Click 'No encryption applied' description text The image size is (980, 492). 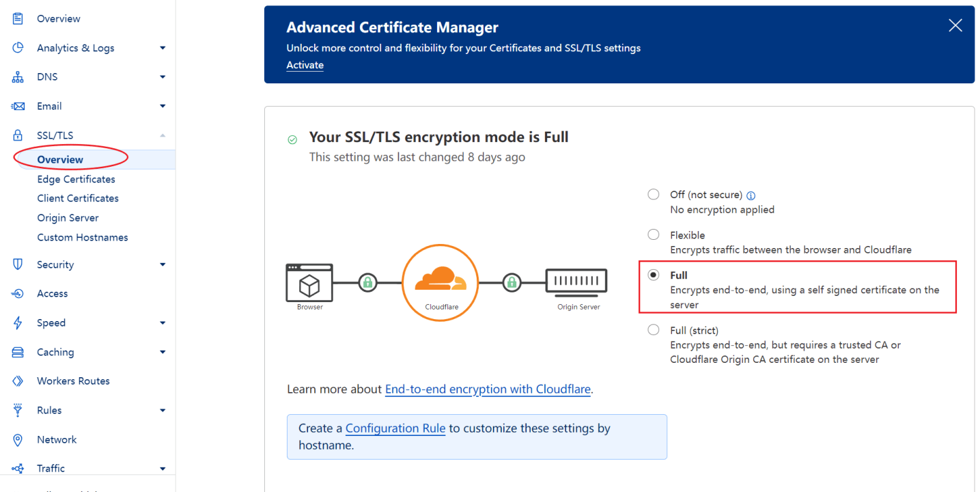coord(722,210)
